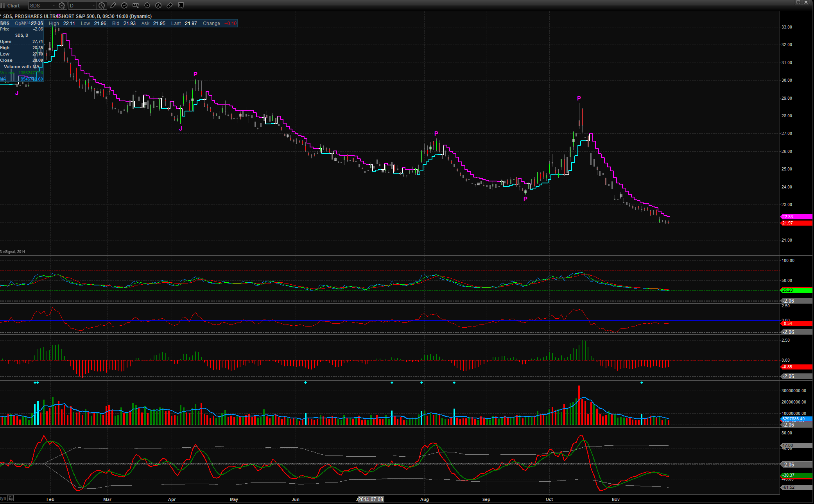Click the green 25.23 indicator value tag

click(796, 290)
